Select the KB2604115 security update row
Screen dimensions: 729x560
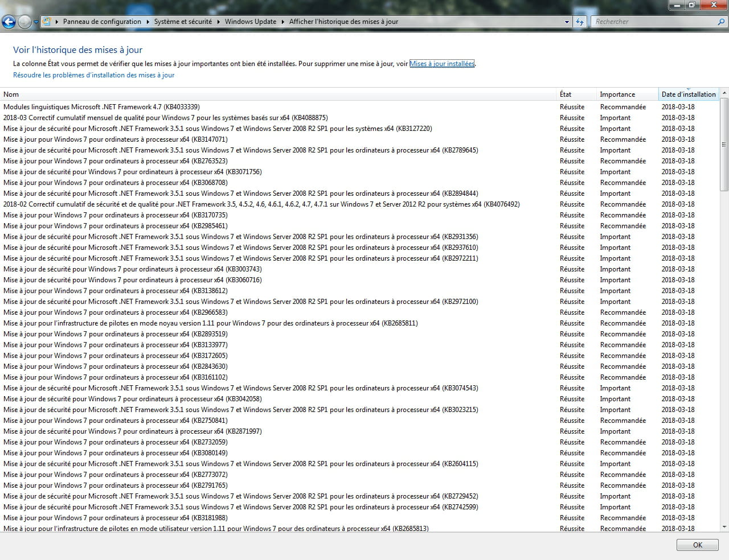coord(360,464)
